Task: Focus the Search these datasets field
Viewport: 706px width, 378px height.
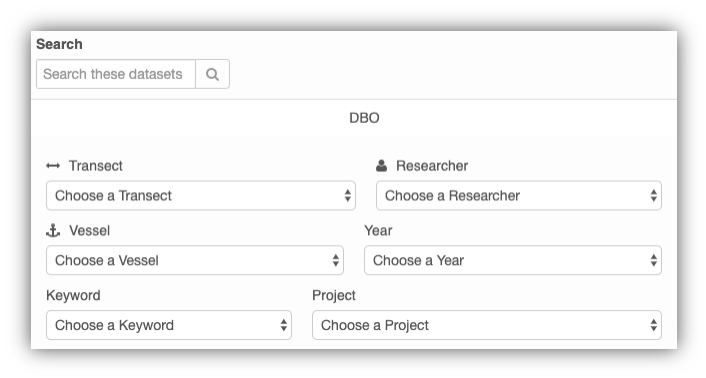Action: pyautogui.click(x=116, y=74)
